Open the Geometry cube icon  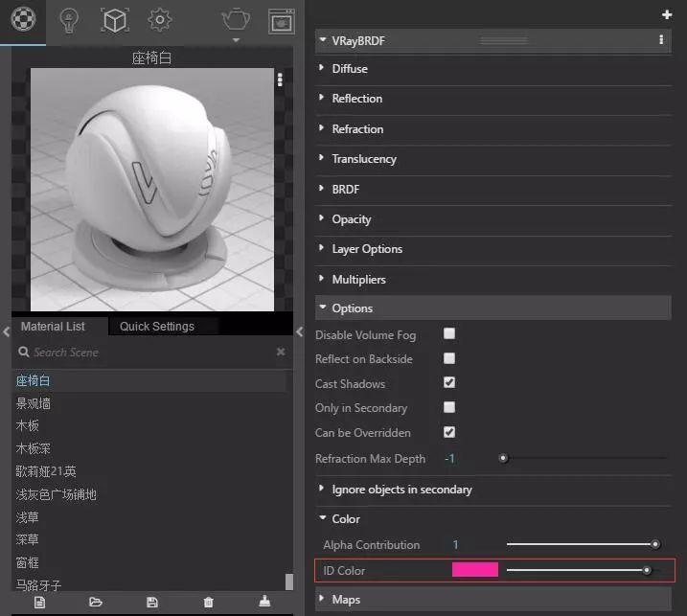click(x=115, y=20)
